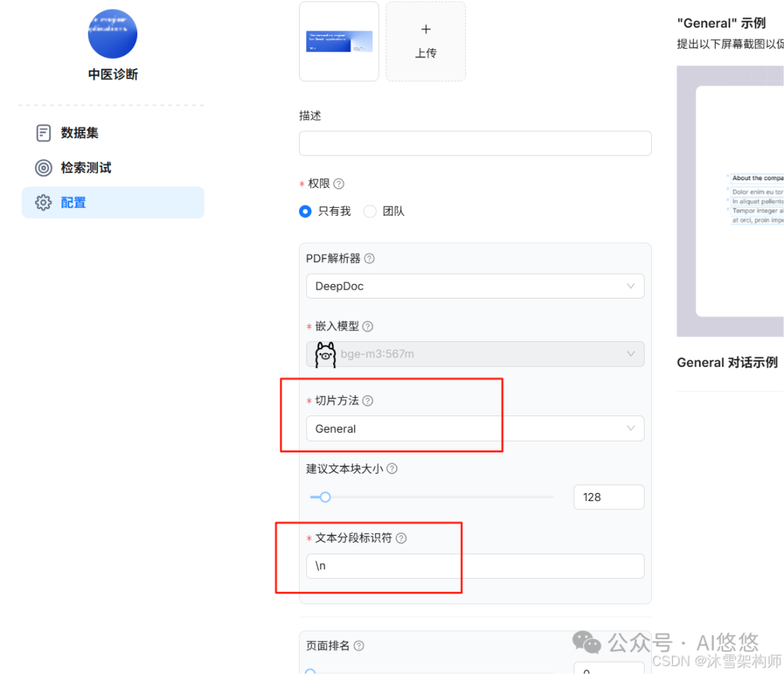Click the General 对话示例 heading
Viewport: 784px width, 674px height.
pyautogui.click(x=727, y=362)
